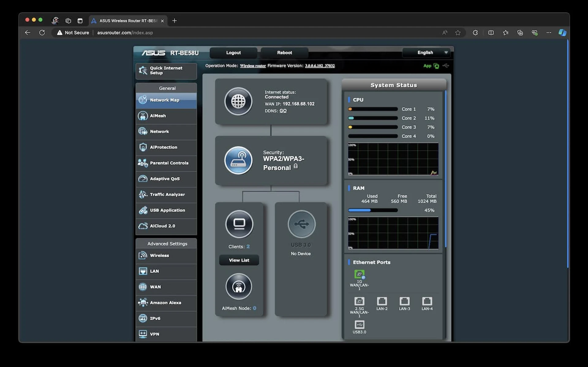
Task: Click the browser refresh icon
Action: click(42, 32)
